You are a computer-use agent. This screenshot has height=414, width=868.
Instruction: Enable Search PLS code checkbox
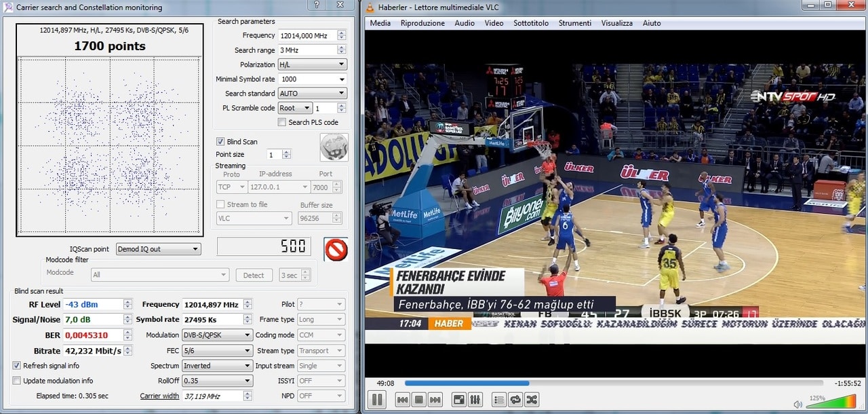tap(282, 122)
